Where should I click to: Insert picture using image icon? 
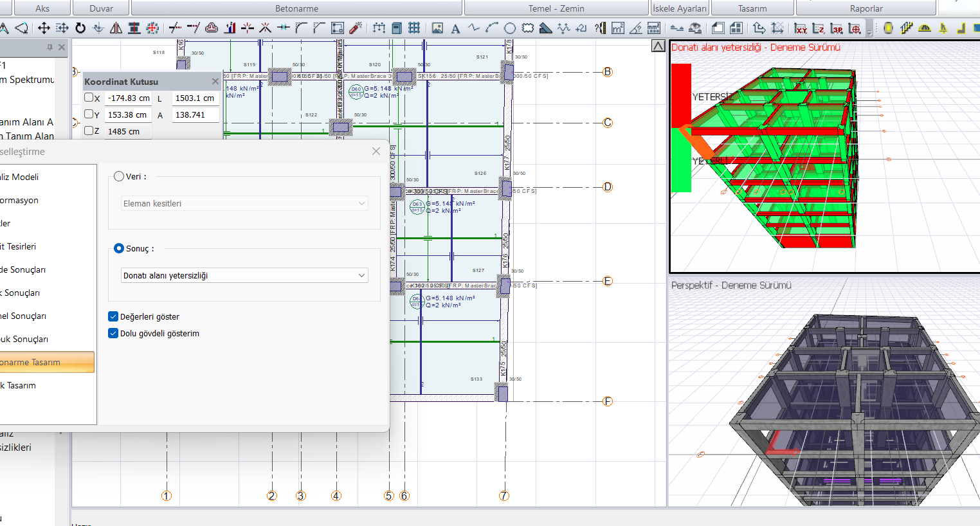[x=437, y=28]
